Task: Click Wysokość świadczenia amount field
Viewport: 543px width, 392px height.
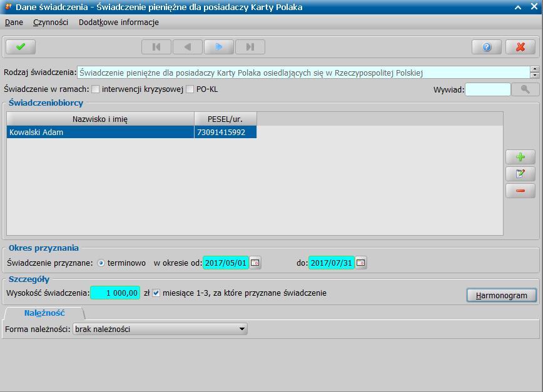Action: [115, 293]
